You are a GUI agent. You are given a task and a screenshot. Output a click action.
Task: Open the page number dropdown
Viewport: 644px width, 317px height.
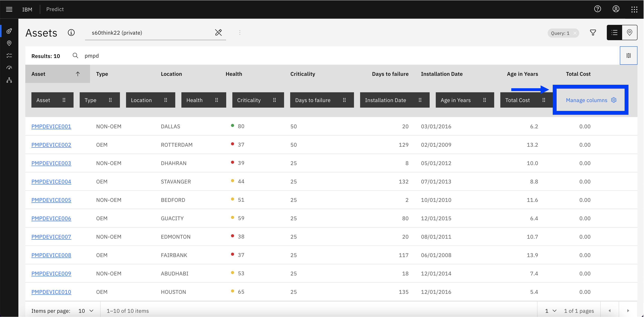tap(551, 311)
